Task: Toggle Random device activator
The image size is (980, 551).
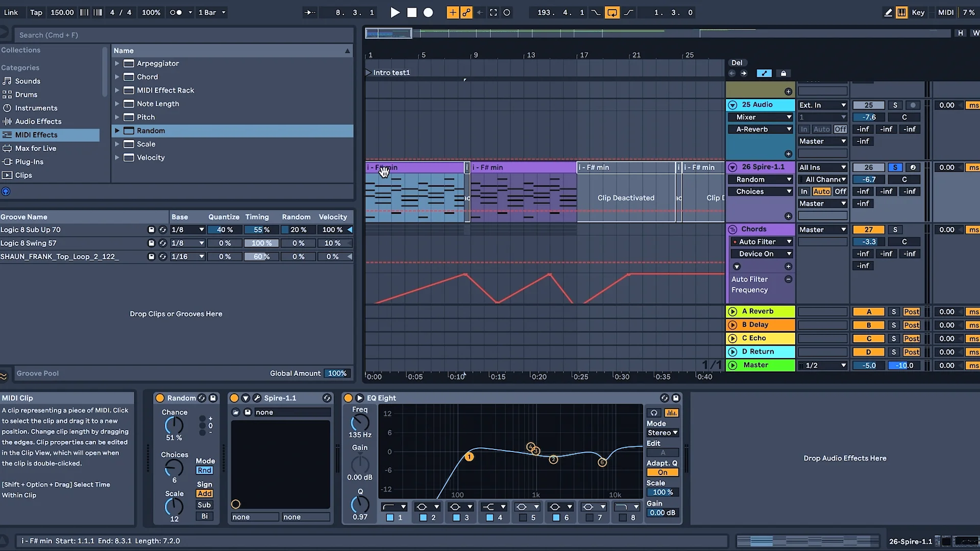Action: 160,398
